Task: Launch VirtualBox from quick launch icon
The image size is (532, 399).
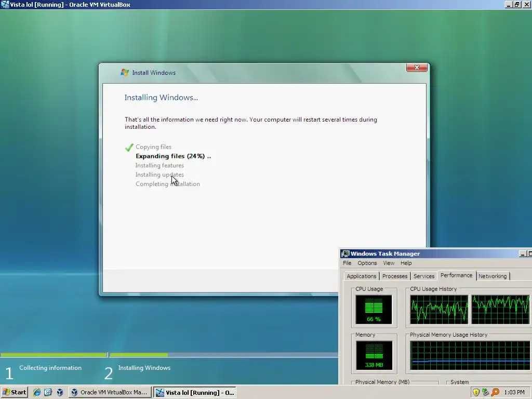Action: (x=60, y=392)
